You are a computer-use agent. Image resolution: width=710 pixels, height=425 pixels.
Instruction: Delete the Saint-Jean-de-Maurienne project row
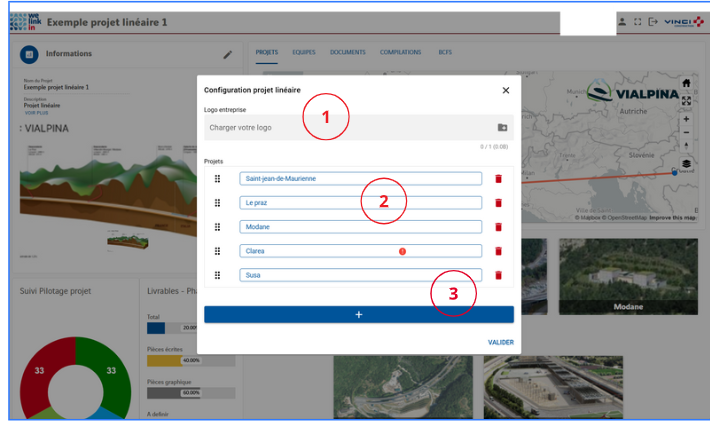tap(498, 179)
